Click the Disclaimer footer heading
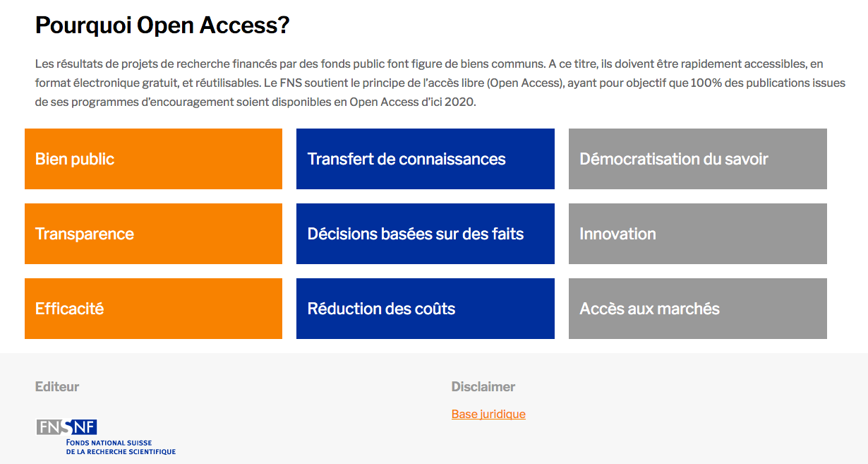This screenshot has height=464, width=868. 483,386
